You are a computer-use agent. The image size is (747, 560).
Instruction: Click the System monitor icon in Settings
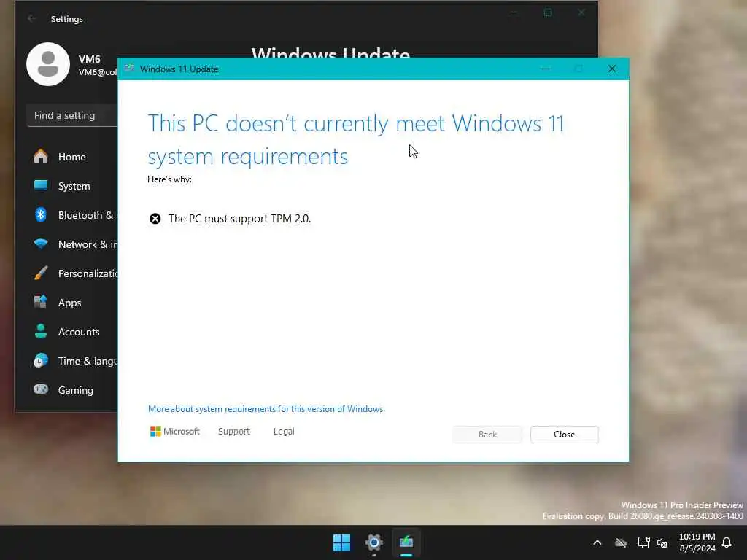click(x=41, y=185)
